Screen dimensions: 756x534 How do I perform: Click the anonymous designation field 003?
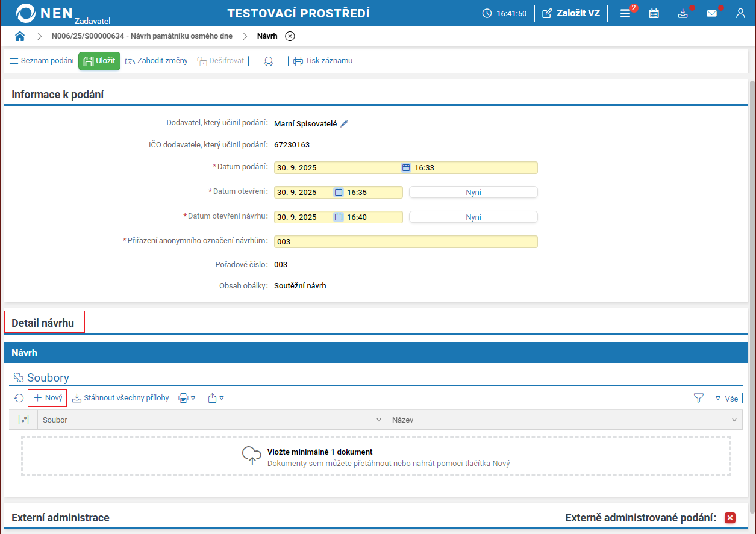coord(405,241)
